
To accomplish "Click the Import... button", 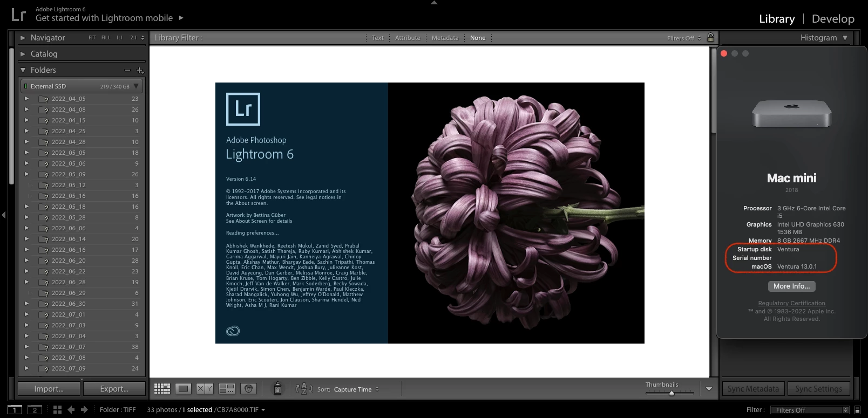I will click(x=49, y=389).
